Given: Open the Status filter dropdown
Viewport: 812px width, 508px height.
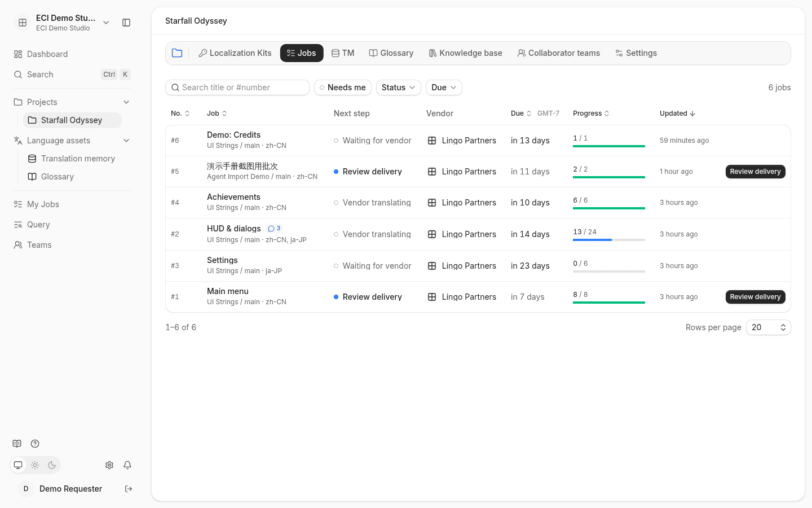Looking at the screenshot, I should click(x=399, y=87).
